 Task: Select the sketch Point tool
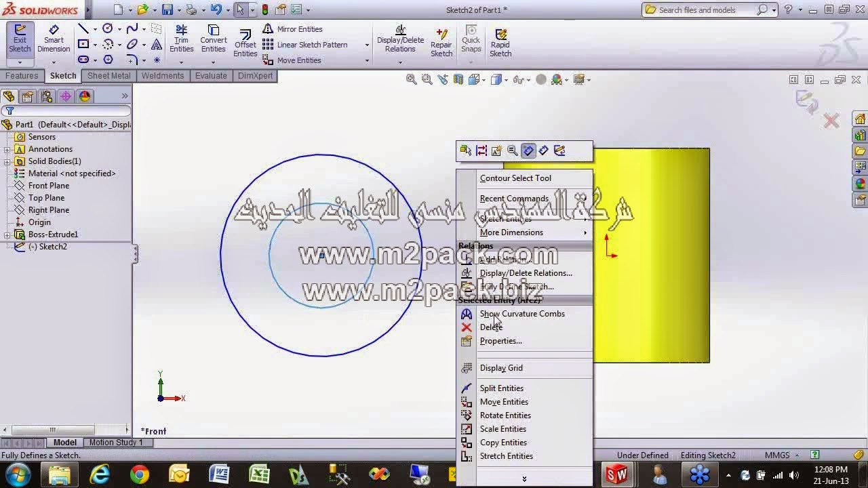click(x=157, y=60)
